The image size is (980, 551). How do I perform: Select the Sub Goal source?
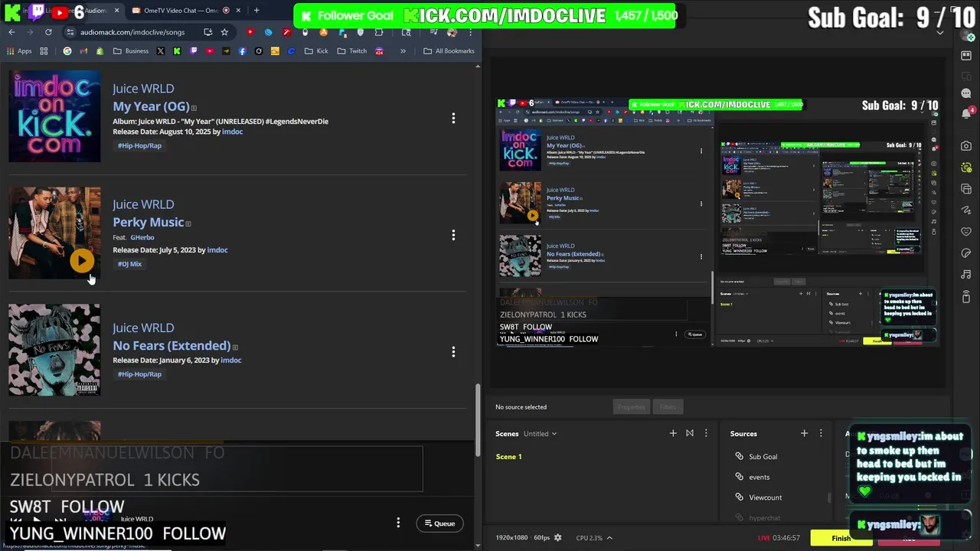pyautogui.click(x=763, y=457)
